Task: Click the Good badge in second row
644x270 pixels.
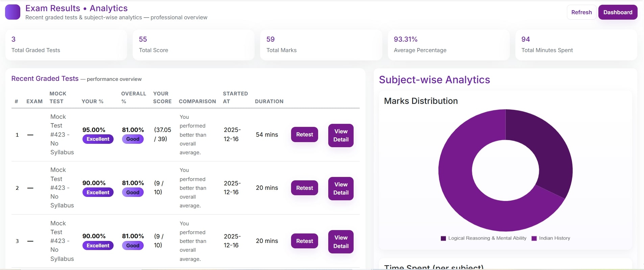Action: tap(133, 193)
